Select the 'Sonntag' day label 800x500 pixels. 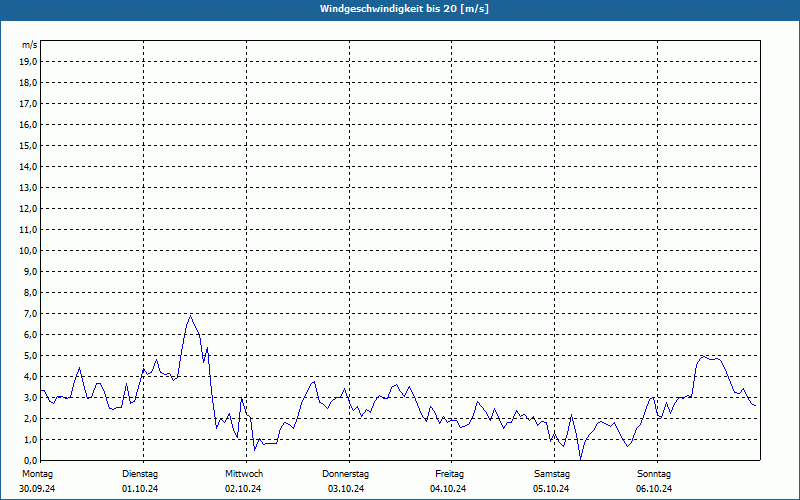(654, 474)
